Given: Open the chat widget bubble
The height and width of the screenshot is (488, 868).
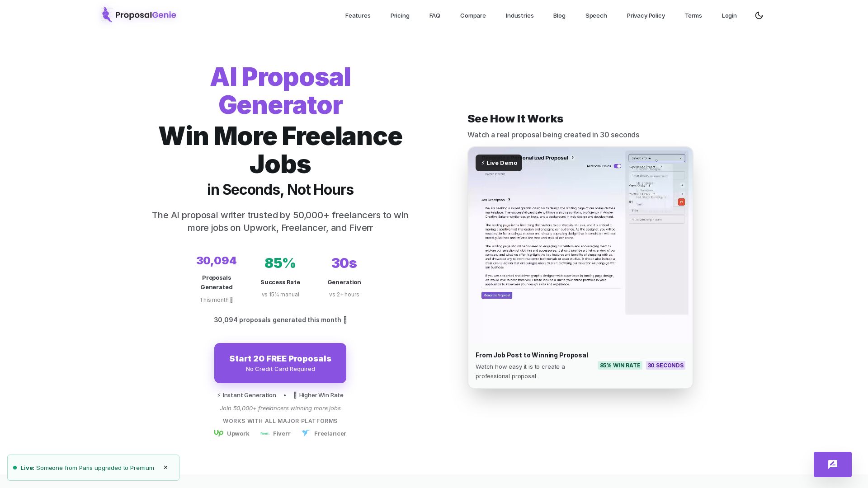Looking at the screenshot, I should click(832, 465).
